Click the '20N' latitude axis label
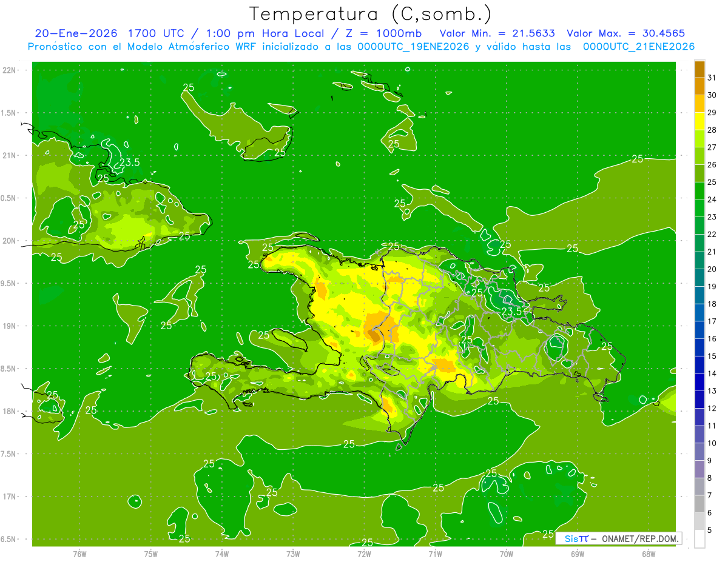Image resolution: width=728 pixels, height=562 pixels. (x=10, y=241)
